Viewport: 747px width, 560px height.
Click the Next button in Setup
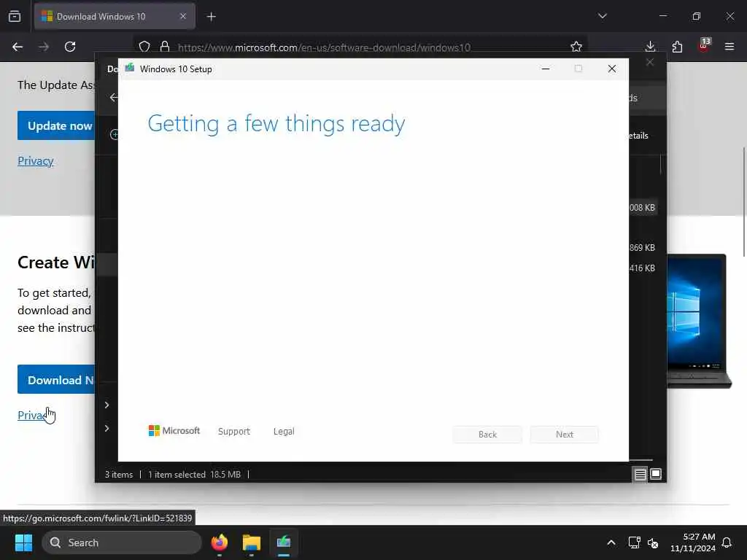coord(565,435)
